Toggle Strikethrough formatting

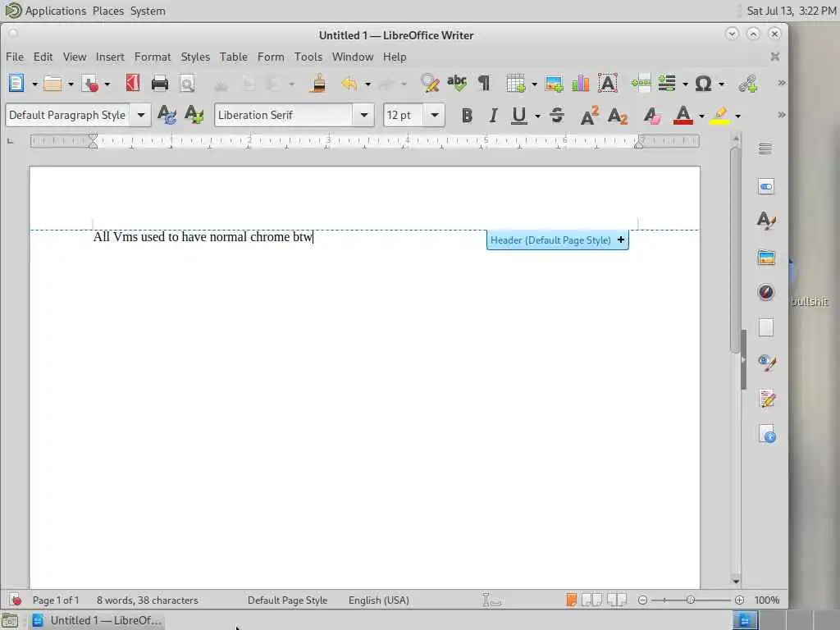coord(557,115)
